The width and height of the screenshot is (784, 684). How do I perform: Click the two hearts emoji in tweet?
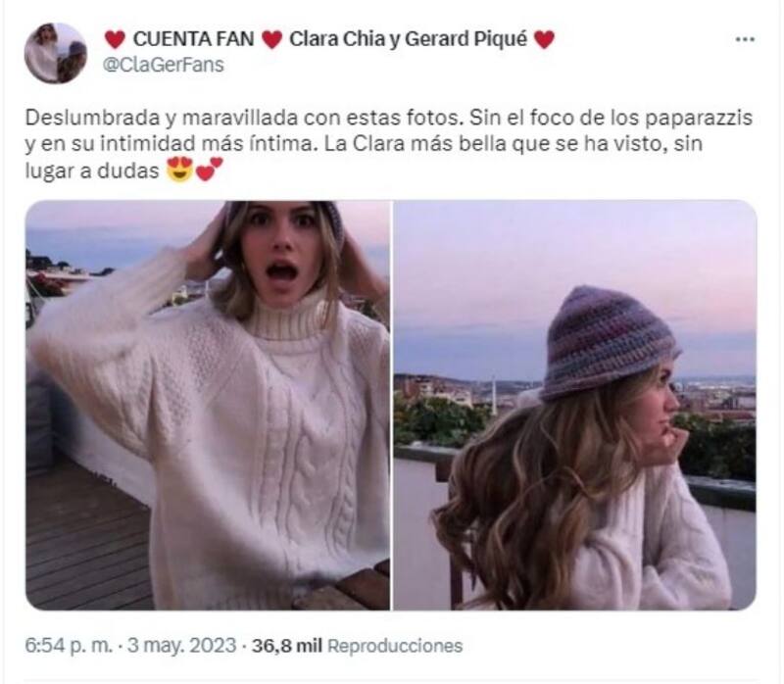tap(209, 169)
